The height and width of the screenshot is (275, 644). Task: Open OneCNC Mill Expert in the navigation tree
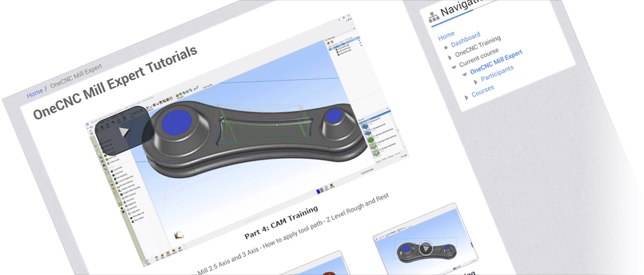point(496,62)
